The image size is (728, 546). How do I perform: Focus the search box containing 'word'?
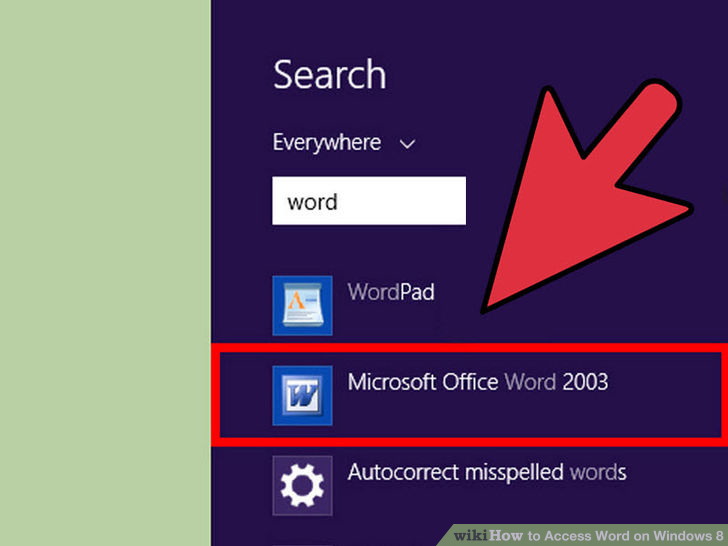pyautogui.click(x=369, y=201)
